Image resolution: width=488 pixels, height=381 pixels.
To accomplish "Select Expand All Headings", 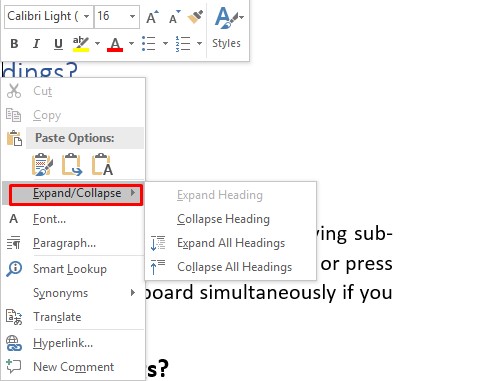I will click(231, 243).
